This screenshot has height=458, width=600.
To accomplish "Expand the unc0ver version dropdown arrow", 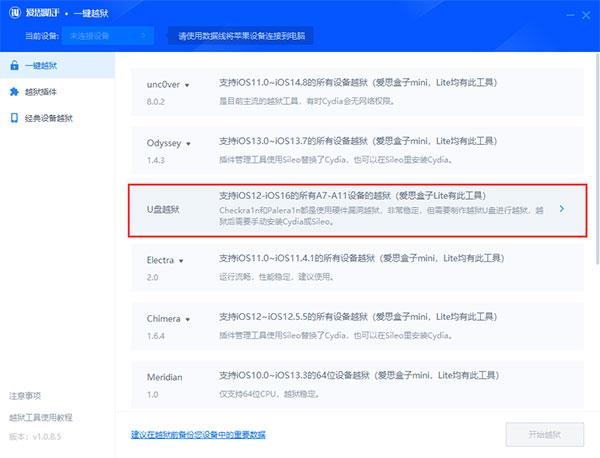I will tap(188, 87).
